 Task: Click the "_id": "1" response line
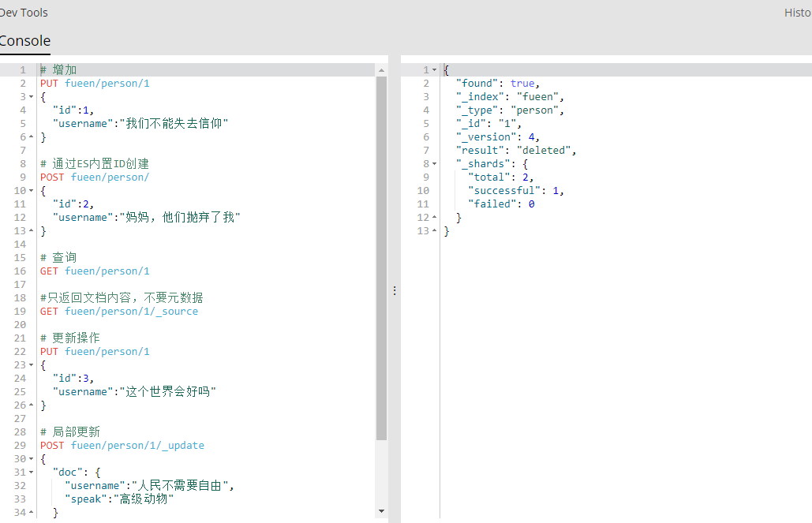tap(488, 124)
